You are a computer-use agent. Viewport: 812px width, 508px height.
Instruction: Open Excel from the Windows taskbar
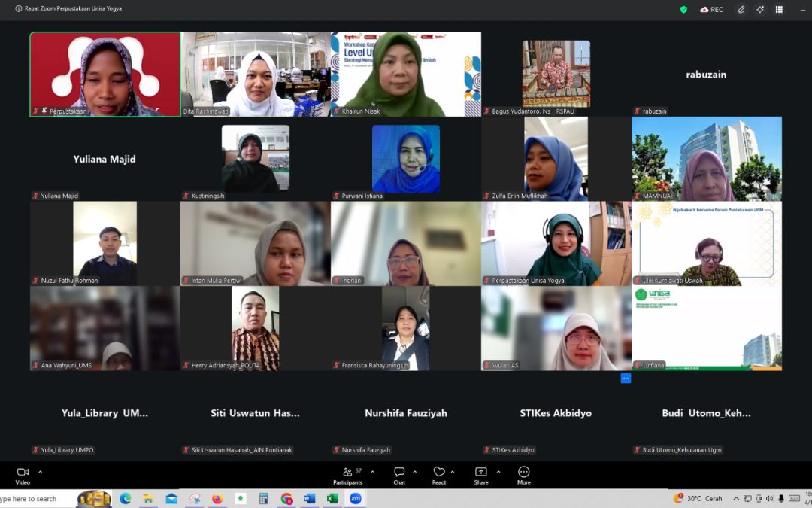tap(332, 498)
